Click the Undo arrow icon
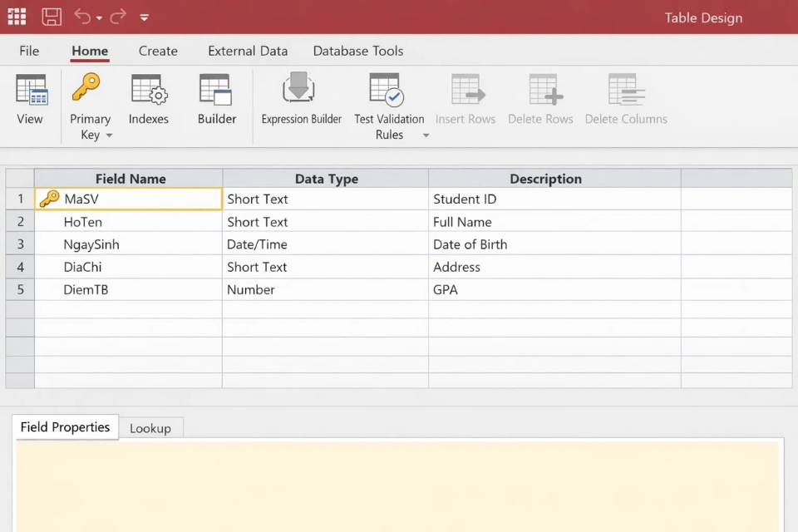This screenshot has height=532, width=798. tap(81, 17)
